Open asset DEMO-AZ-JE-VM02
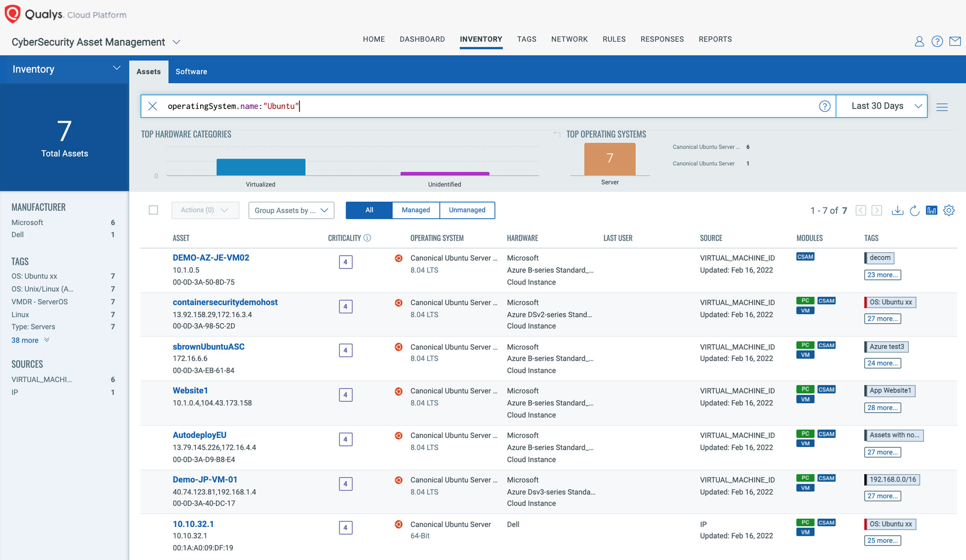Screen dimensions: 966x560 (x=211, y=258)
